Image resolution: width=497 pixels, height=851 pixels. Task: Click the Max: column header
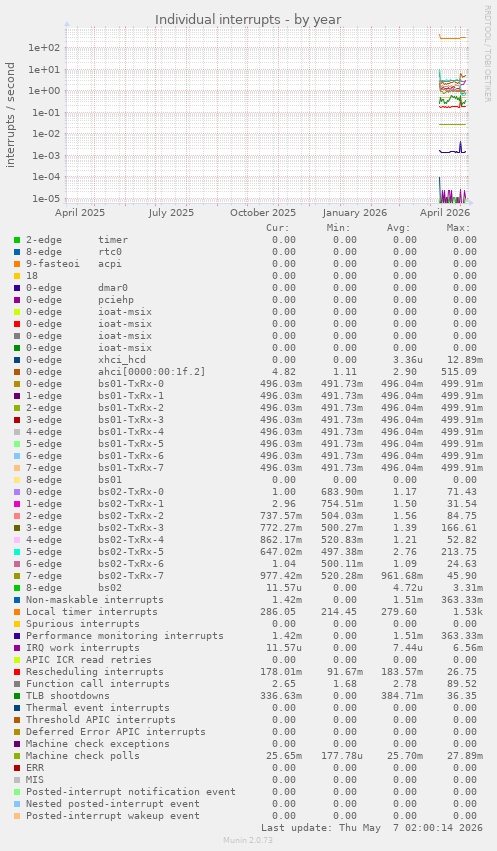458,228
